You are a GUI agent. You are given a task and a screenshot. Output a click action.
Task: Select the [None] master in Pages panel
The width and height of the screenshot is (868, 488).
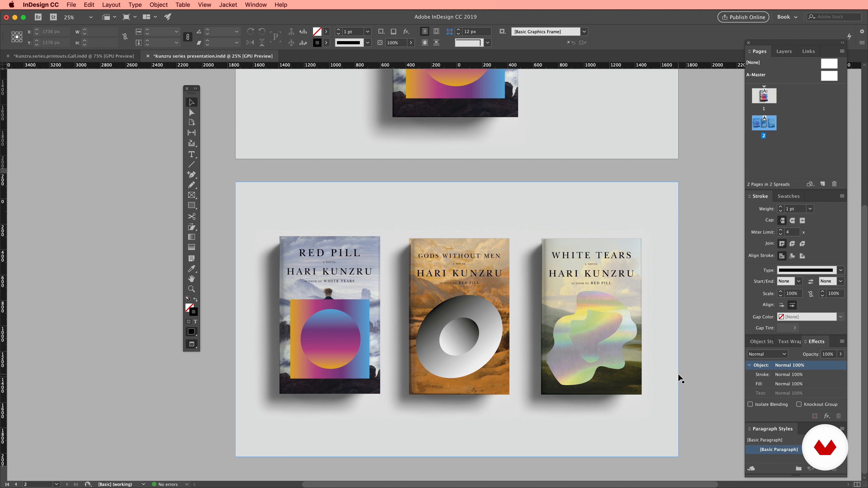(x=792, y=63)
